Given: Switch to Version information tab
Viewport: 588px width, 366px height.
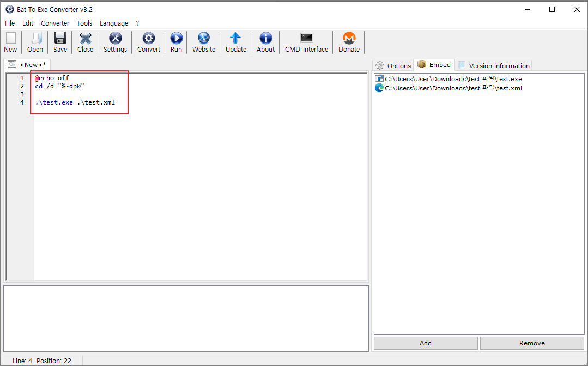Looking at the screenshot, I should (x=494, y=65).
